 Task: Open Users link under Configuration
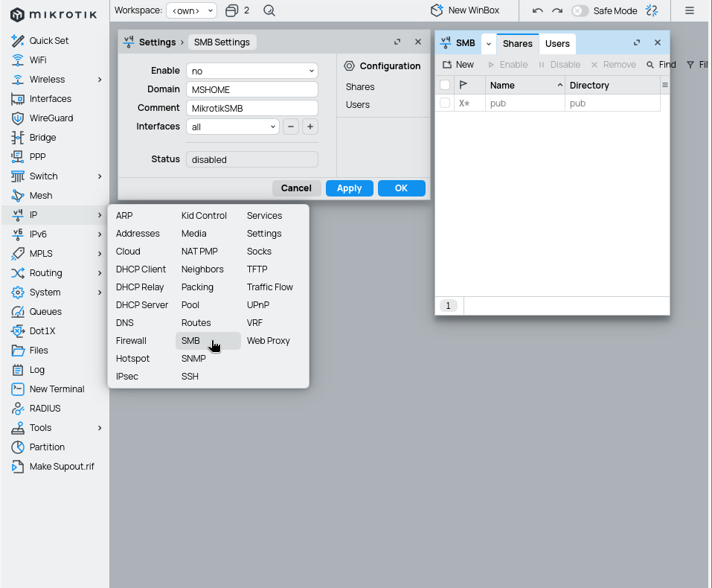(358, 104)
